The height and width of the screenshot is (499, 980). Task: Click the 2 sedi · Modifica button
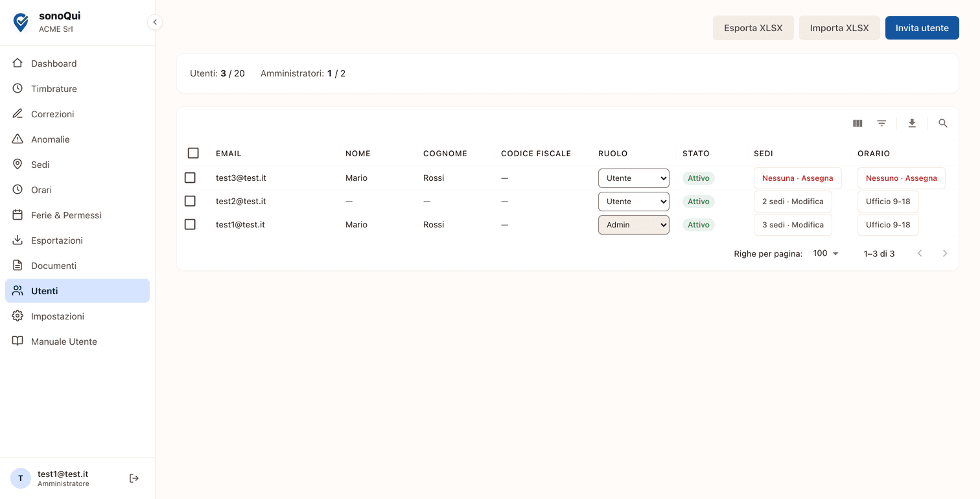pyautogui.click(x=793, y=202)
